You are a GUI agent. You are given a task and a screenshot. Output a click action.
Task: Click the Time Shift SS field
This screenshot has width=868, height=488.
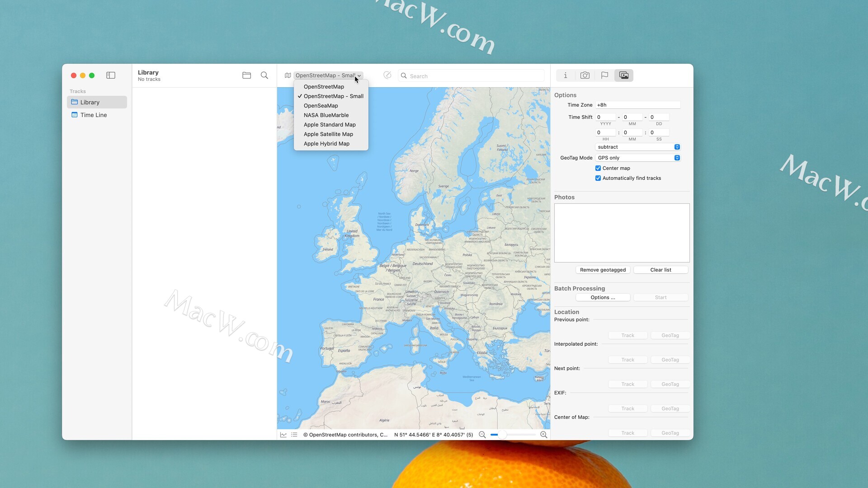(659, 132)
